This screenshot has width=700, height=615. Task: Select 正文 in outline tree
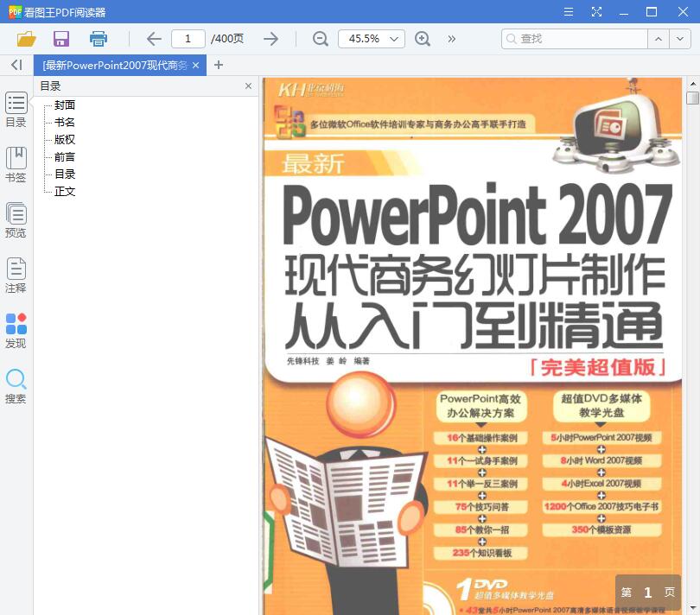(65, 192)
